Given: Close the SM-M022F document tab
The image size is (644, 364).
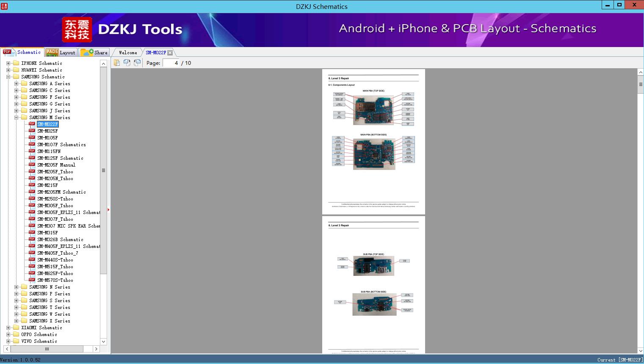Looking at the screenshot, I should point(170,53).
